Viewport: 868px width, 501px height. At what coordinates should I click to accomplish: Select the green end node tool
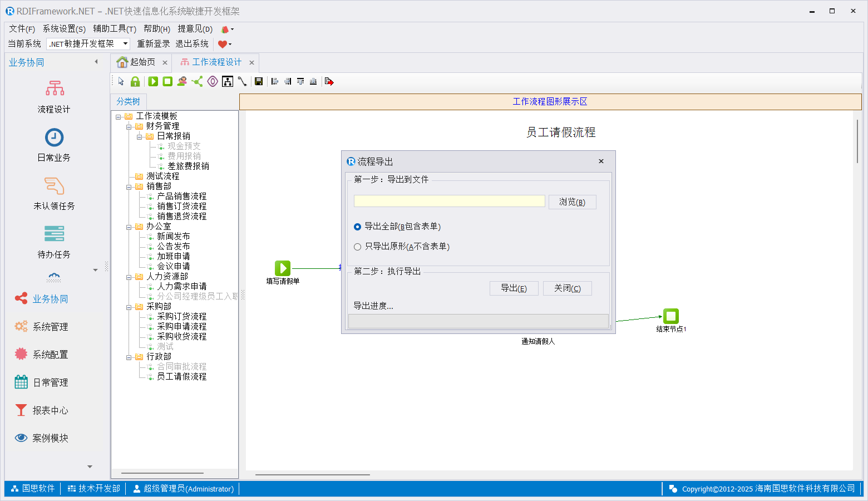[x=167, y=82]
